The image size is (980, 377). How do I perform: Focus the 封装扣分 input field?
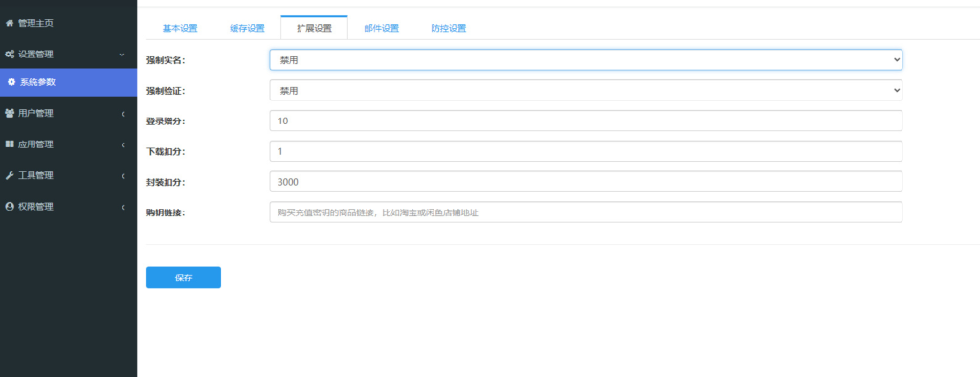586,182
